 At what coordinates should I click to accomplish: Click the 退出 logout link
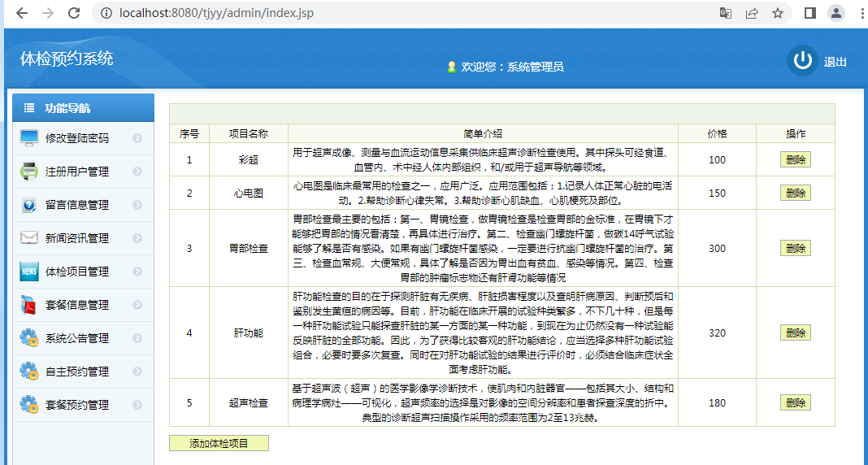coord(835,62)
